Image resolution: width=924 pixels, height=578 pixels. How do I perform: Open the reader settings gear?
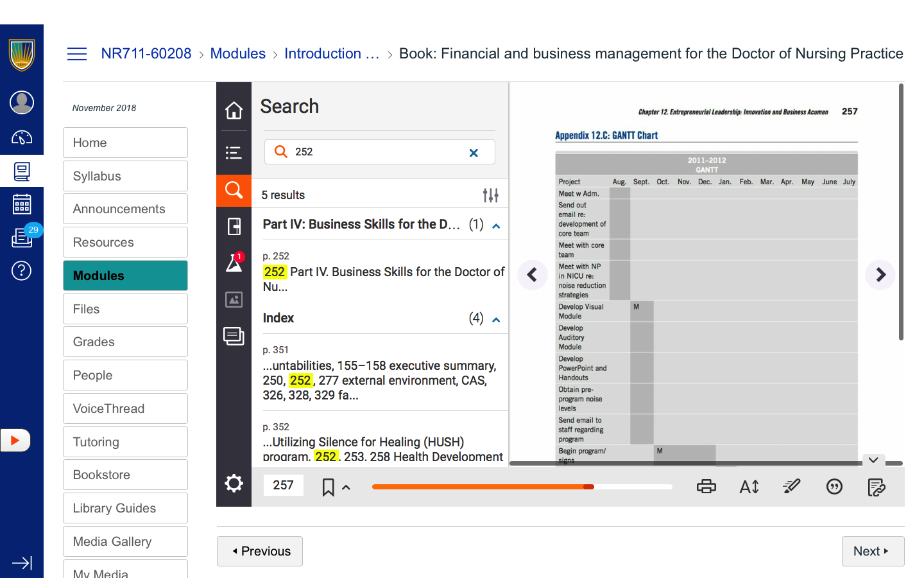[234, 484]
